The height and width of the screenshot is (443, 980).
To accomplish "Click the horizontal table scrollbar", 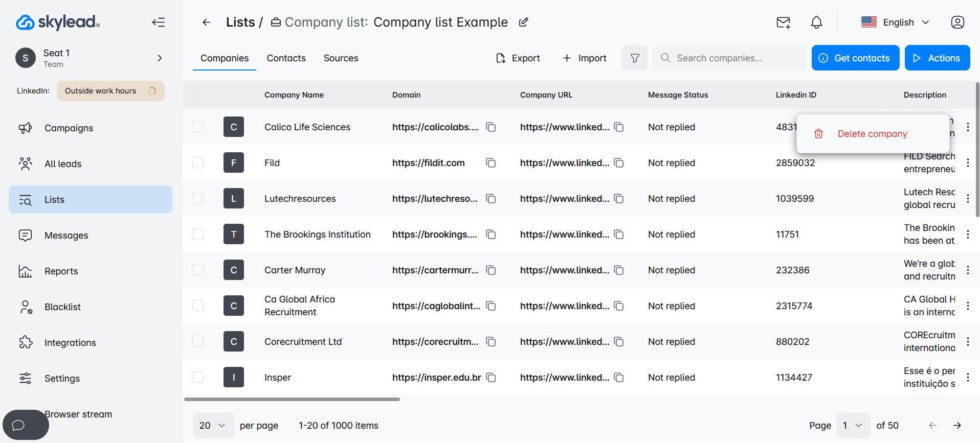I will click(292, 399).
